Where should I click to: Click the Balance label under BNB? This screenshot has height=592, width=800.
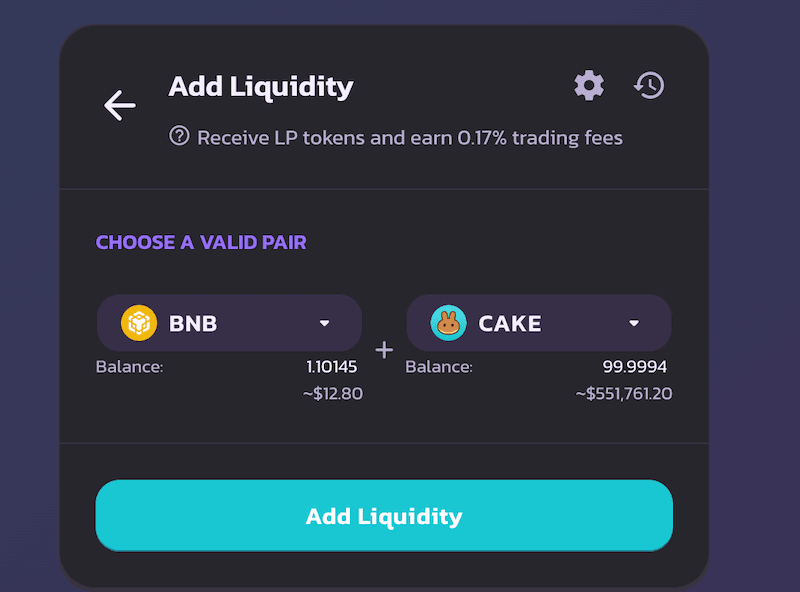[x=129, y=367]
